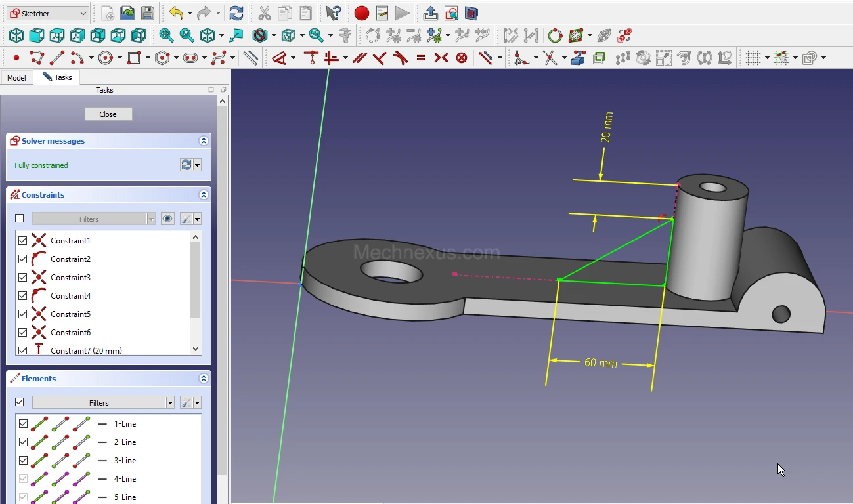This screenshot has width=853, height=504.
Task: Click the constraints list scrollbar down arrow
Action: [x=195, y=349]
